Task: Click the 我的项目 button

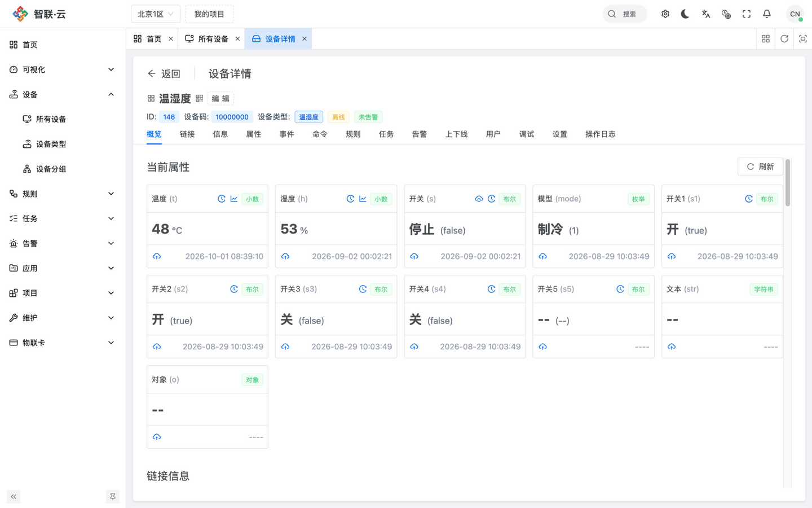Action: [x=209, y=14]
